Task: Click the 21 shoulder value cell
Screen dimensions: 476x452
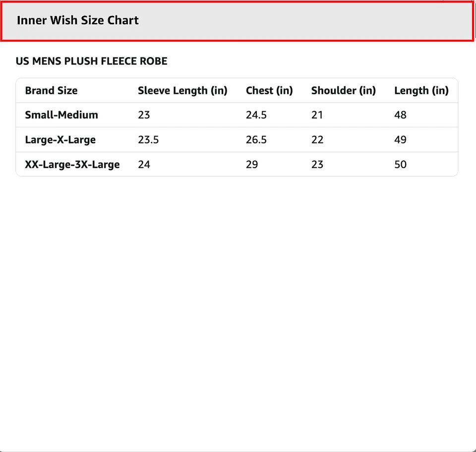Action: 317,115
